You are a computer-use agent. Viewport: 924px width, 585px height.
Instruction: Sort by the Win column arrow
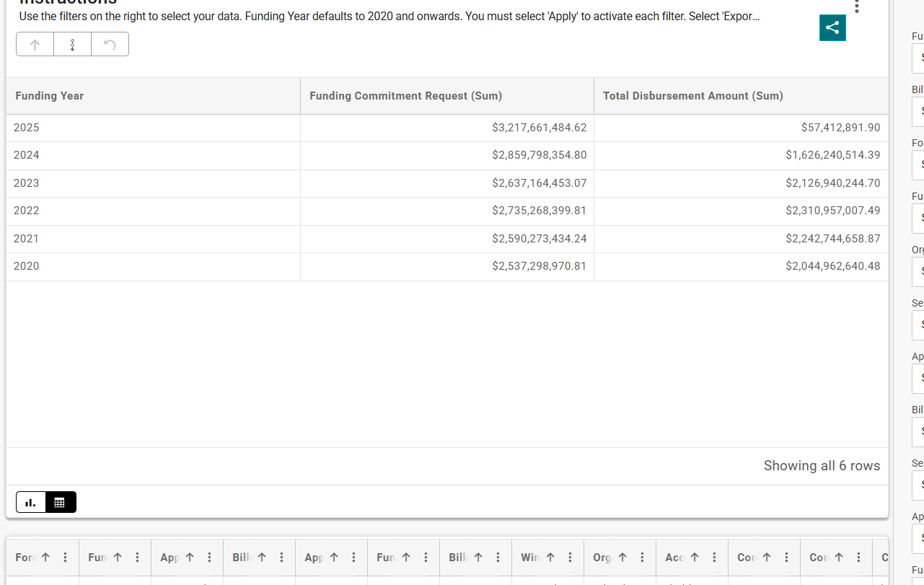click(550, 558)
